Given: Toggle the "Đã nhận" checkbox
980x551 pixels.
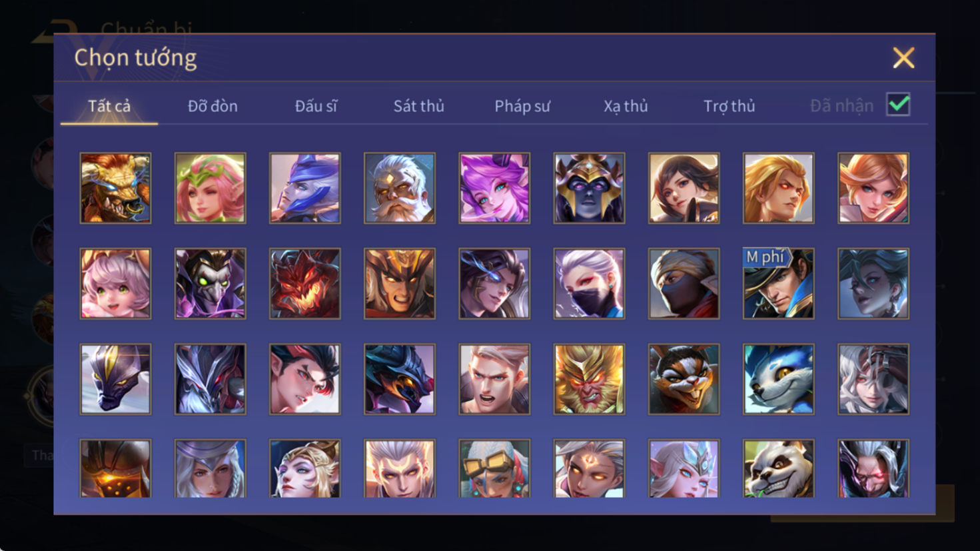Looking at the screenshot, I should (x=898, y=105).
